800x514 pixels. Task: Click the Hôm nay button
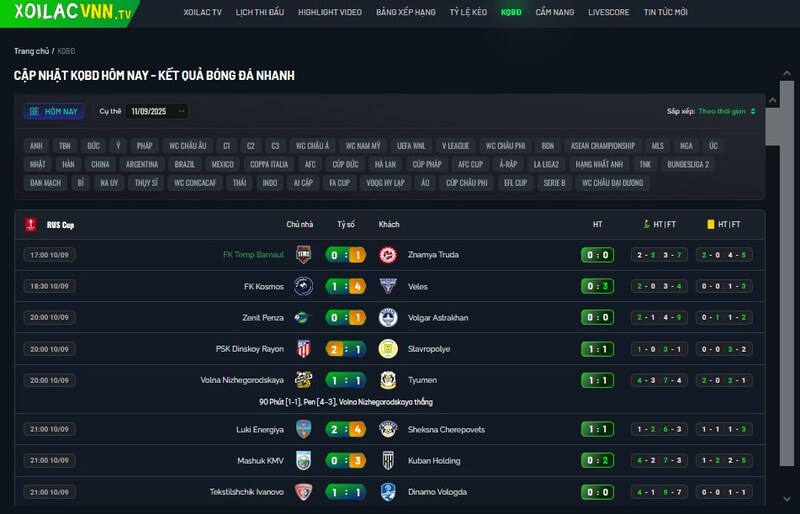(54, 111)
